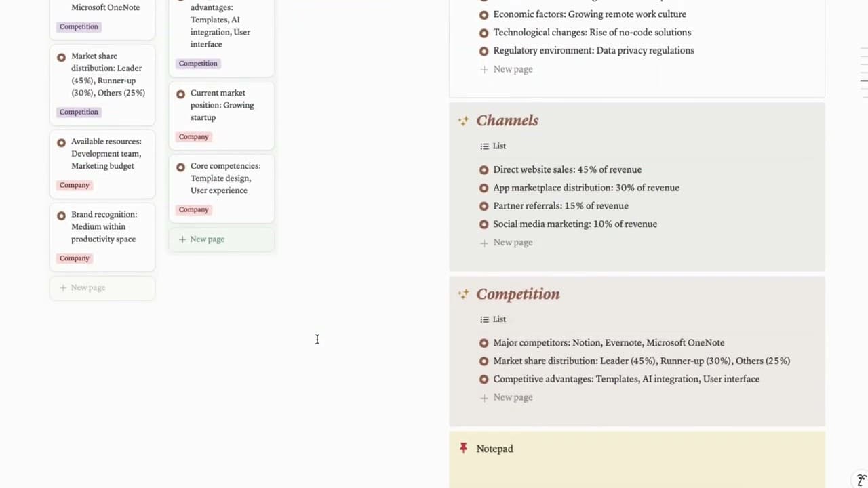
Task: Toggle the bullet beside Direct website sales item
Action: [484, 169]
